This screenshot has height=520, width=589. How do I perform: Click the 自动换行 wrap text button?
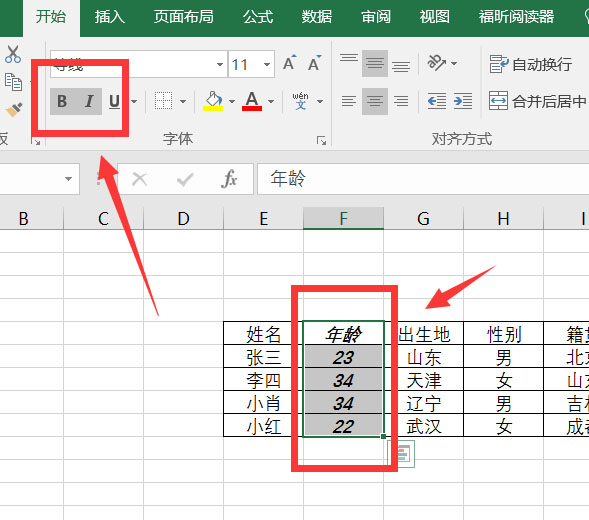click(x=530, y=64)
